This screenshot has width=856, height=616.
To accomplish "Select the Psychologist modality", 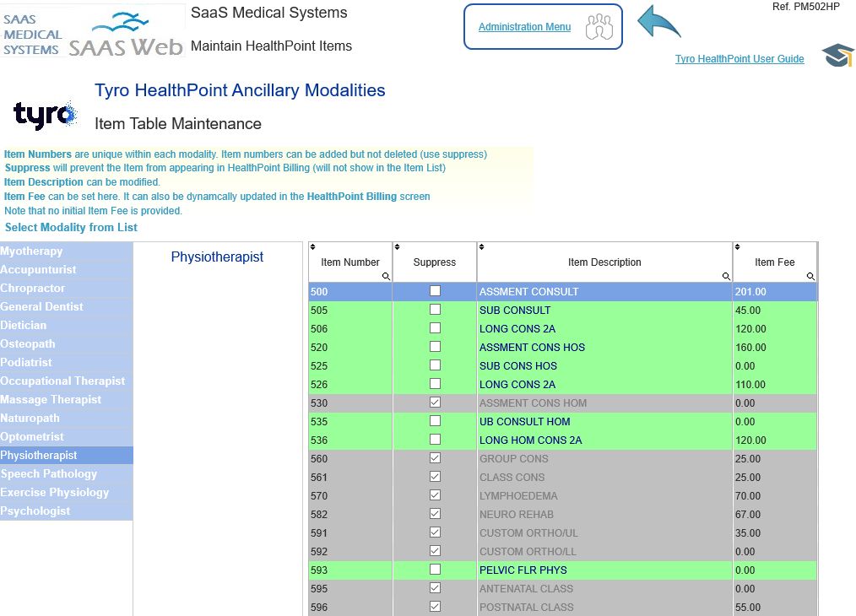I will (66, 511).
